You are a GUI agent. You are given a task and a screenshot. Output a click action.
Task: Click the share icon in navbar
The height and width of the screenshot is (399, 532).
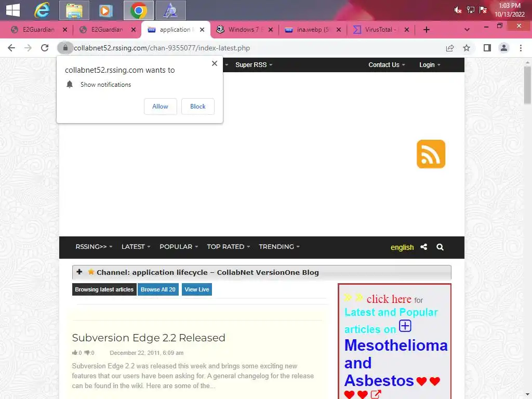coord(424,247)
